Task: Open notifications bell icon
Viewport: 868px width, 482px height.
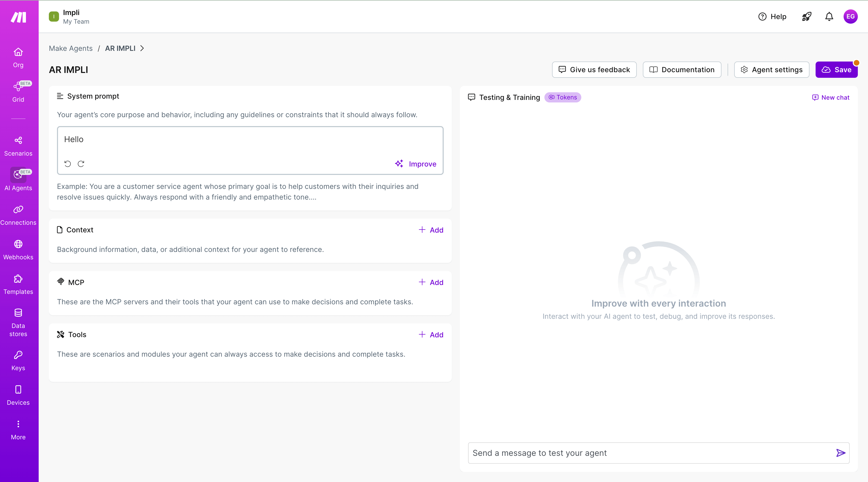Action: [x=829, y=17]
